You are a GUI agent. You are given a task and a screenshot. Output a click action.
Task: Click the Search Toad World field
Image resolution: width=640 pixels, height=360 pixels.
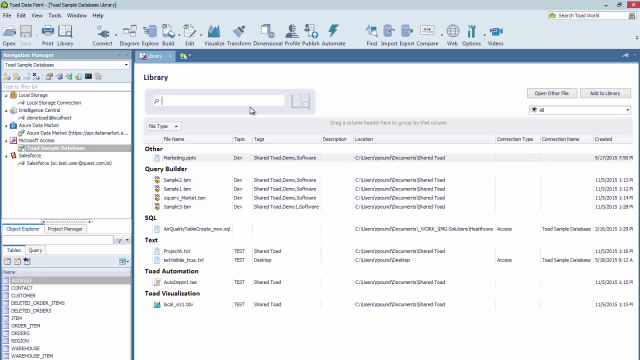(592, 16)
